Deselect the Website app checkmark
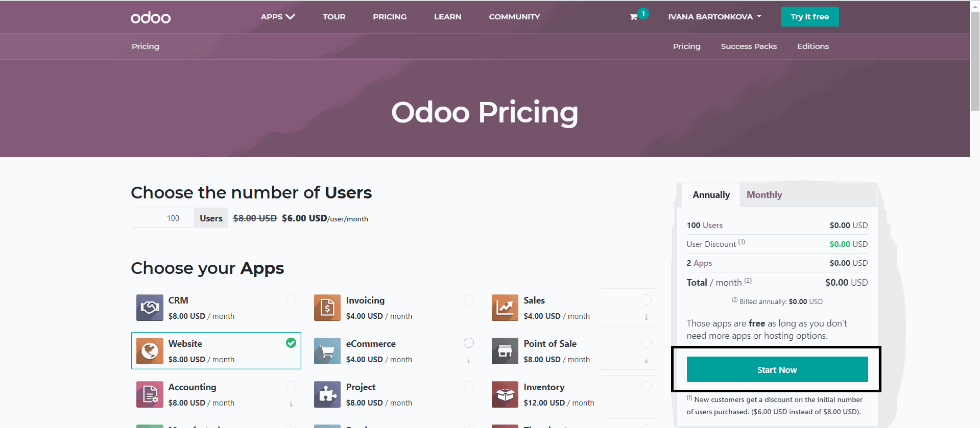This screenshot has height=428, width=980. [x=291, y=343]
